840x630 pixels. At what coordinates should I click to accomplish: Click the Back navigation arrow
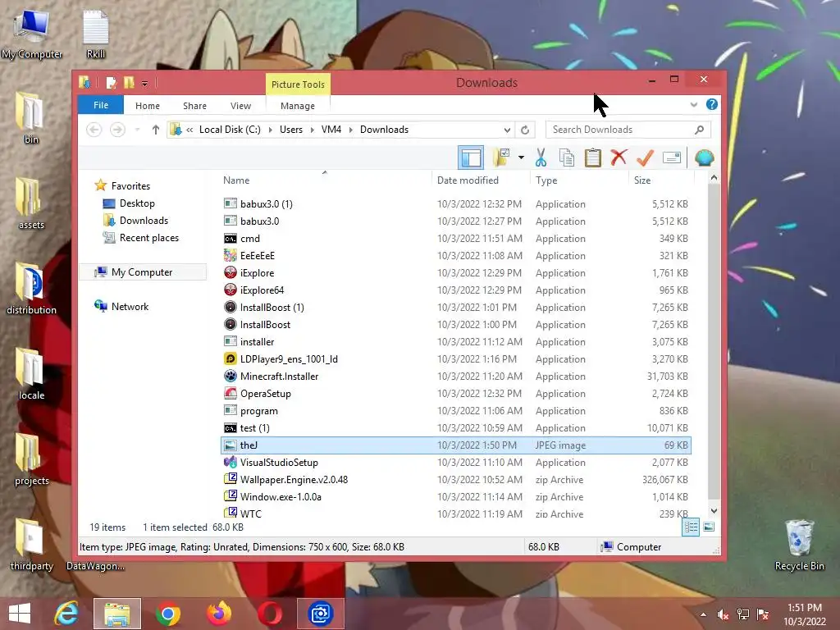click(94, 130)
